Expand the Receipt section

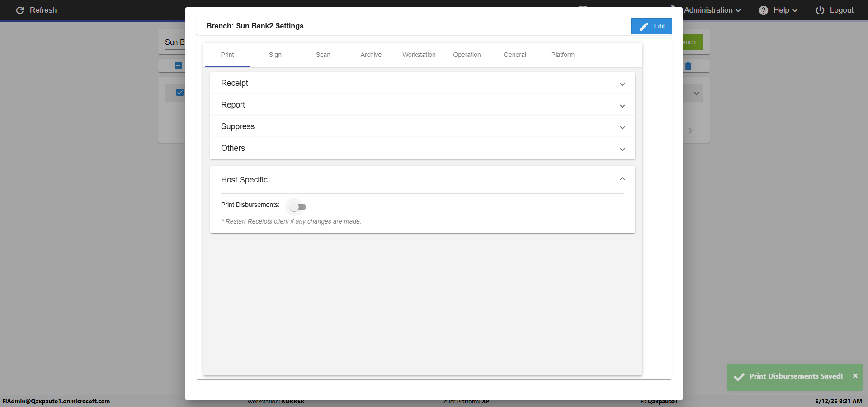[622, 84]
